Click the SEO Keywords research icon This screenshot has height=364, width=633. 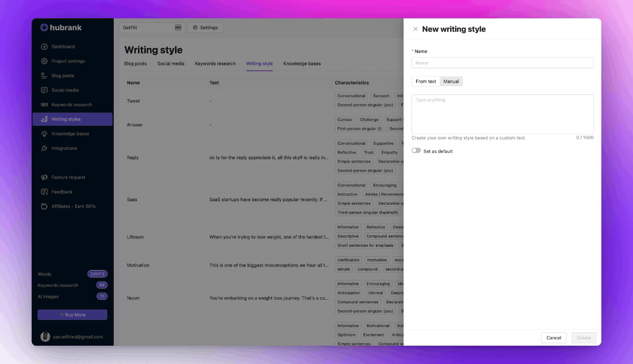coord(45,105)
